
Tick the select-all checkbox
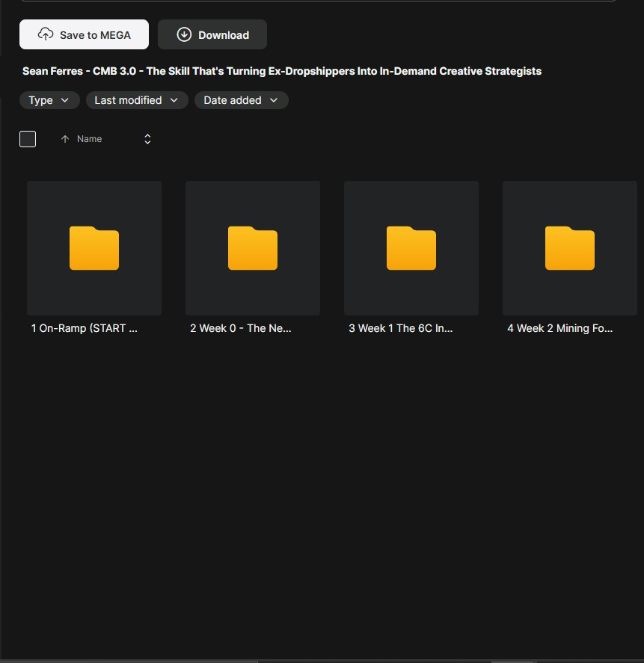pyautogui.click(x=28, y=139)
